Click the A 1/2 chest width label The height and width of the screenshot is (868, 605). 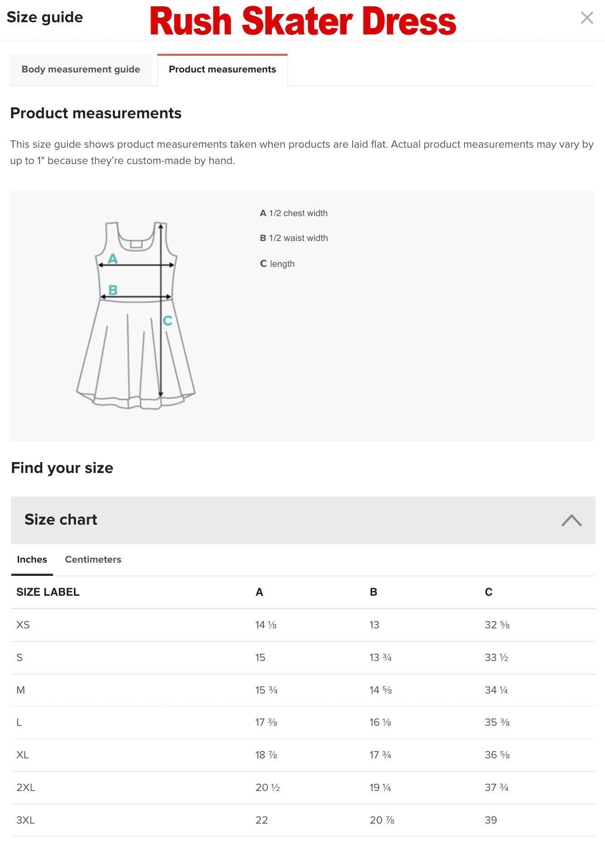click(x=294, y=213)
